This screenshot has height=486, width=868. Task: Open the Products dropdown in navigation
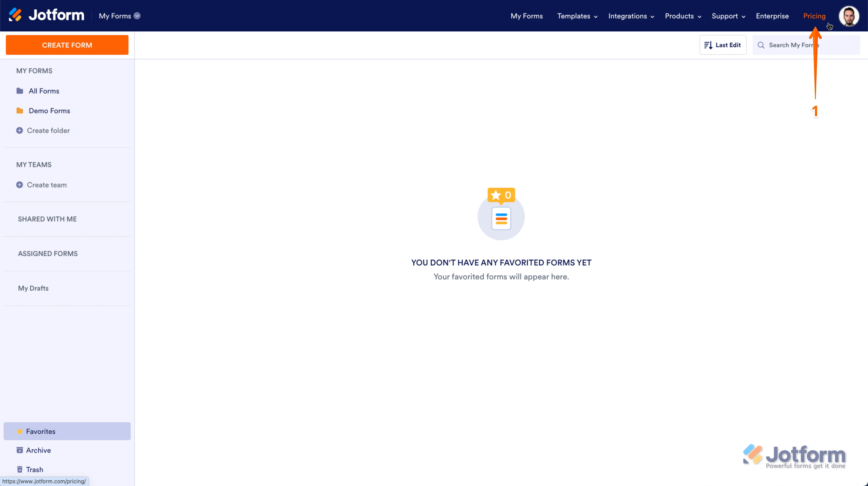(x=683, y=16)
